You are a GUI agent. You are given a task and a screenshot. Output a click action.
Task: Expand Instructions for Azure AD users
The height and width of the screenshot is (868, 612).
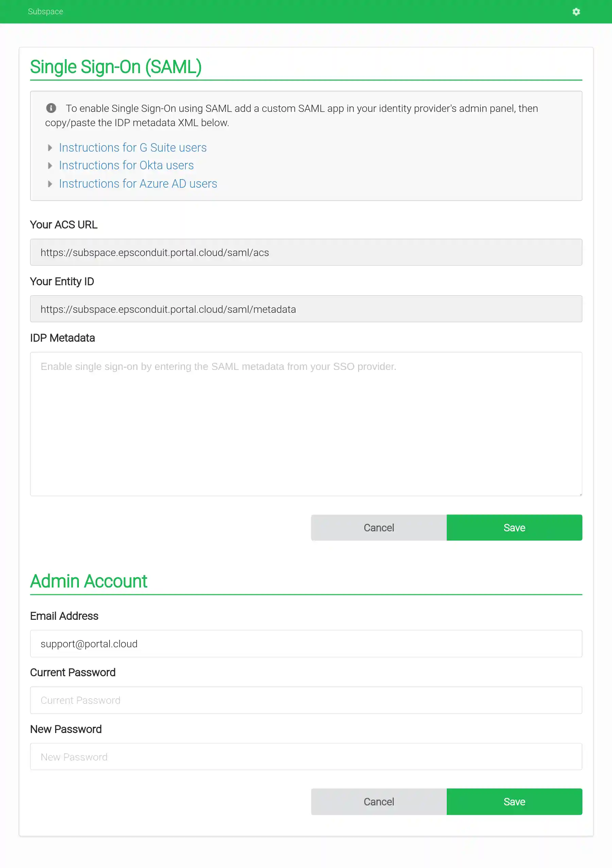click(50, 184)
